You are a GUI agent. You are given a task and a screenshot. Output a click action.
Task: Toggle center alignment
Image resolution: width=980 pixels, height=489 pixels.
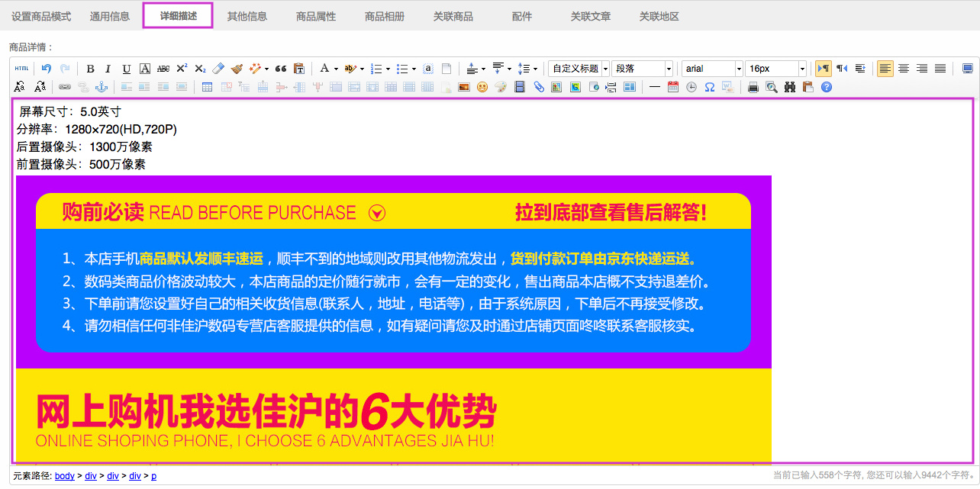[x=904, y=69]
